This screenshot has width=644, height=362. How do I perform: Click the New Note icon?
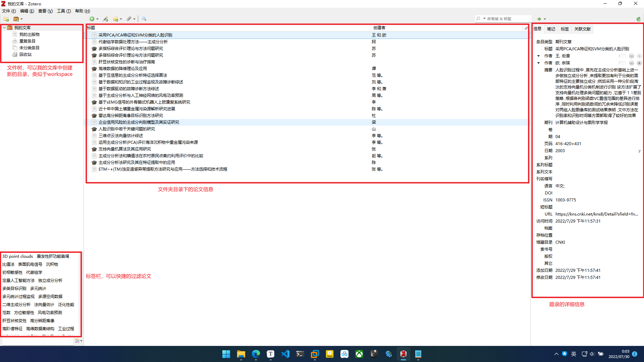tap(115, 19)
